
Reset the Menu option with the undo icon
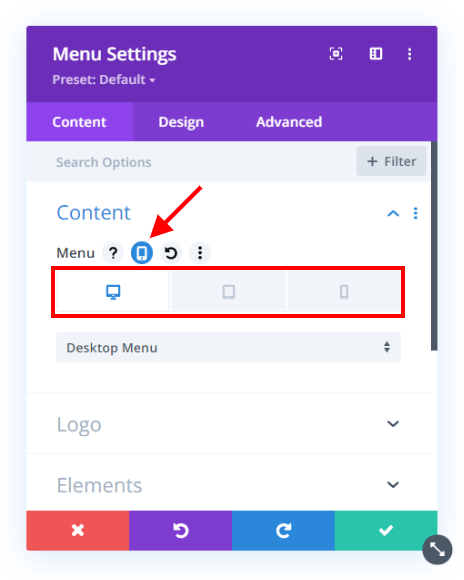[171, 253]
